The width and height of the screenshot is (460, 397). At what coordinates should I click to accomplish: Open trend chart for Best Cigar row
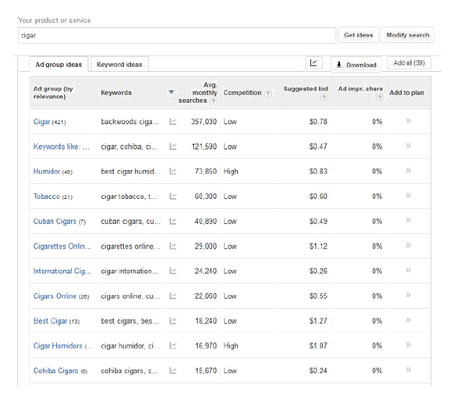click(x=173, y=321)
